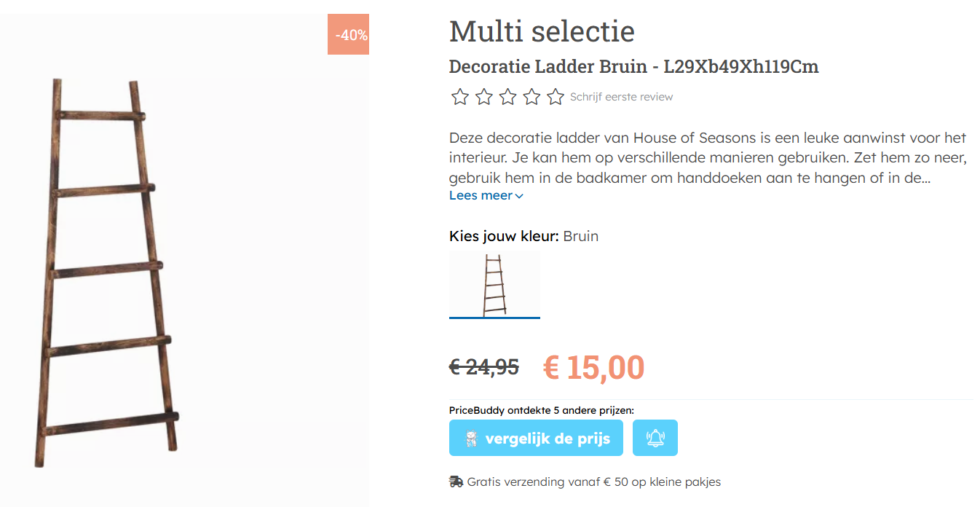Rate the product with the first star

pos(459,95)
